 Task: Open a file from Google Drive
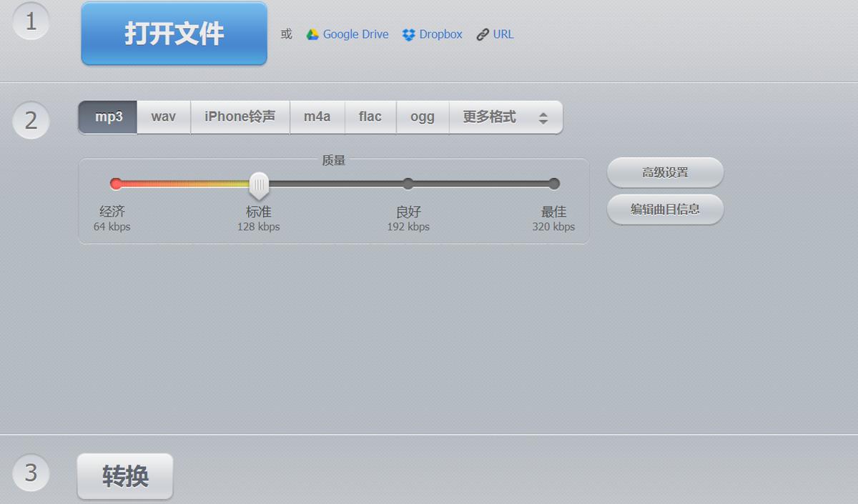click(x=347, y=34)
